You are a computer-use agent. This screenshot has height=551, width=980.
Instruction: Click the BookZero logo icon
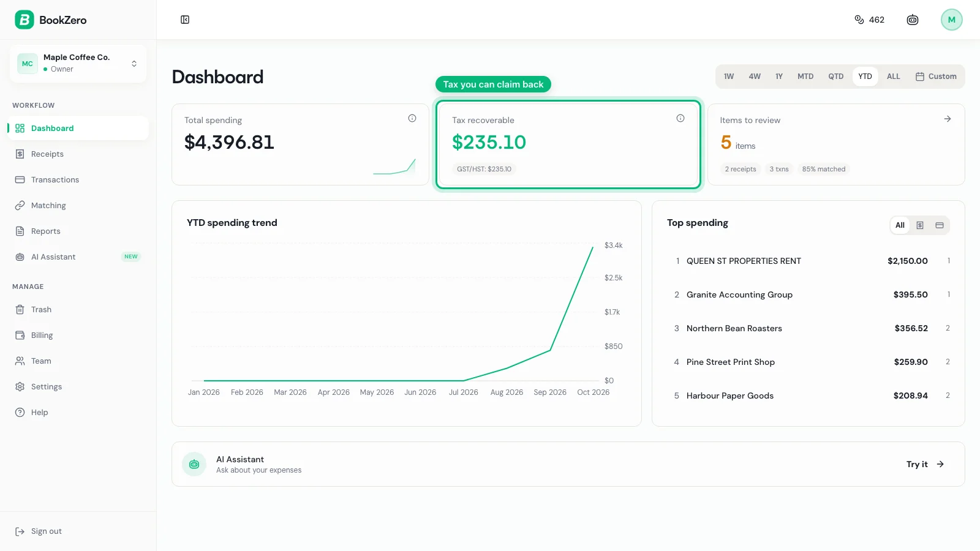tap(24, 20)
